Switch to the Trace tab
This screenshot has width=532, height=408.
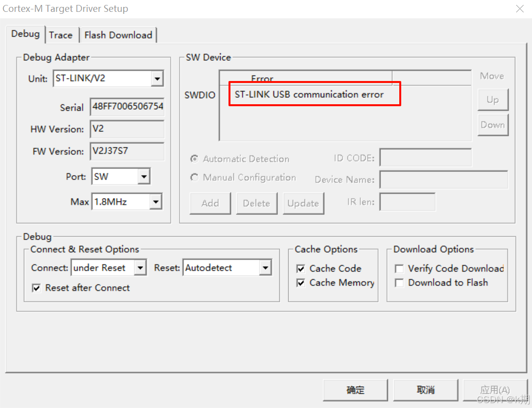61,35
